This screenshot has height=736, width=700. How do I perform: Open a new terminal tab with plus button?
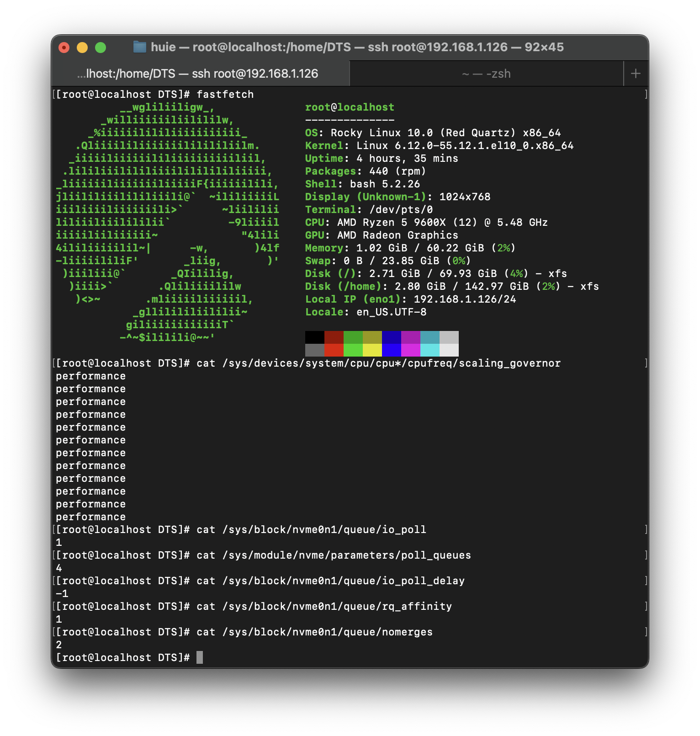pos(635,74)
